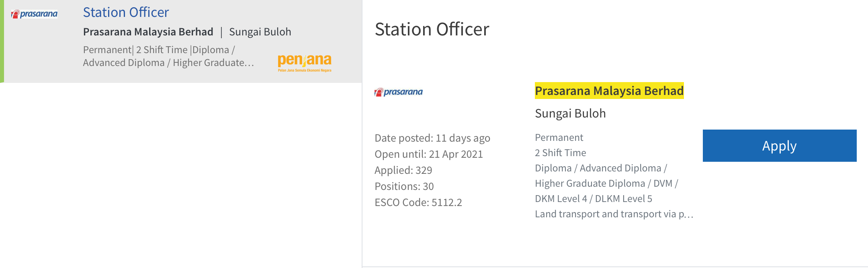868x268 pixels.
Task: Click Prasarana Malaysia Berhad in list card
Action: (x=148, y=32)
